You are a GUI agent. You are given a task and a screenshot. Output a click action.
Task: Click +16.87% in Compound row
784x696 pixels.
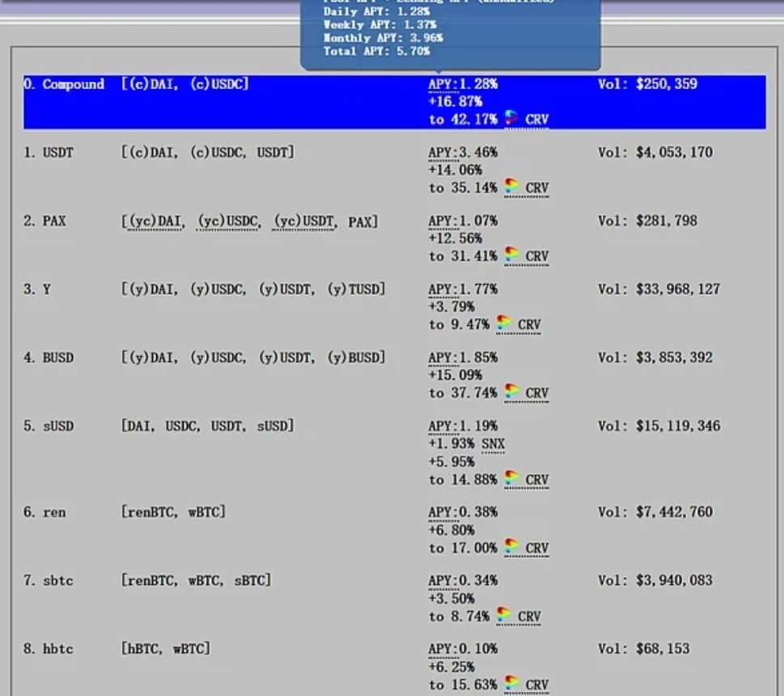coord(456,102)
